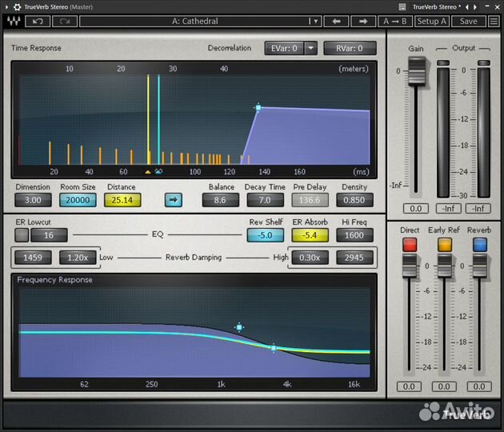
Task: Redo the last undone change
Action: 65,22
